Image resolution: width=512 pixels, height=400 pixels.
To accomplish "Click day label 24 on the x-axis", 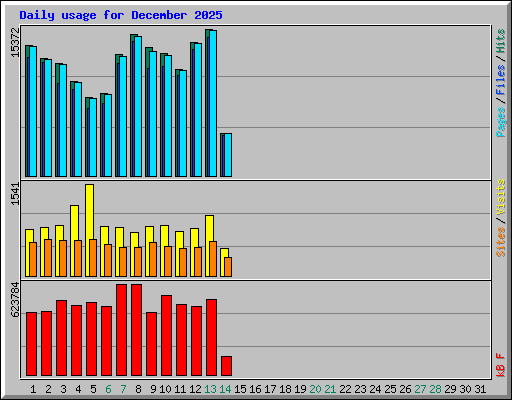I will coord(375,389).
